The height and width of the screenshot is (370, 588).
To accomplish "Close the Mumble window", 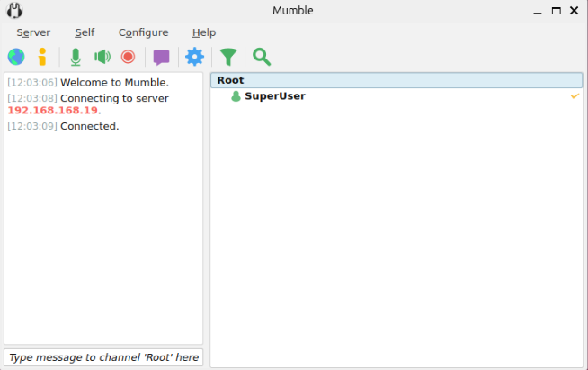I will pos(575,11).
